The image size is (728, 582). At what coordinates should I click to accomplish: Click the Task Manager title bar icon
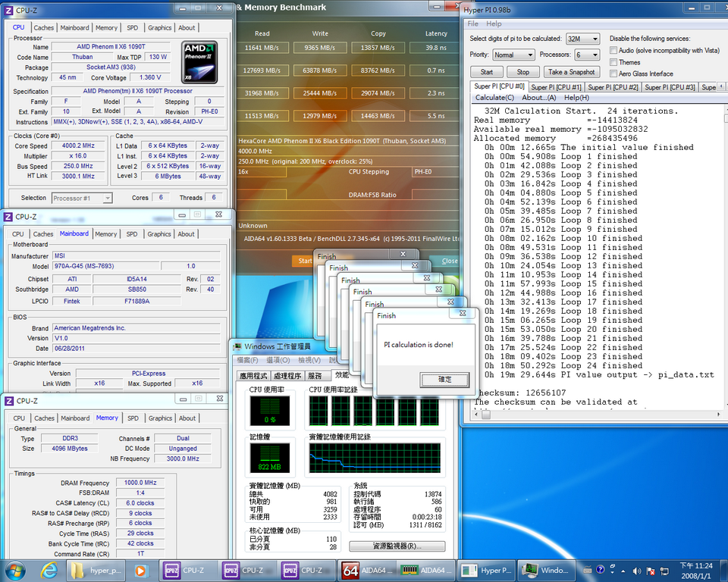[237, 346]
